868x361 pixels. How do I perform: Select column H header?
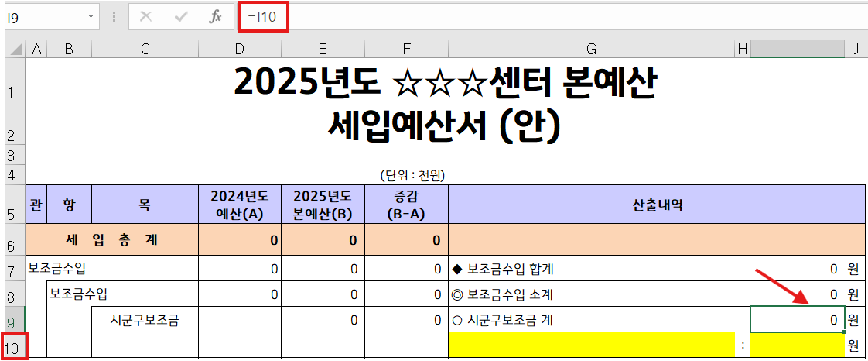[x=743, y=50]
